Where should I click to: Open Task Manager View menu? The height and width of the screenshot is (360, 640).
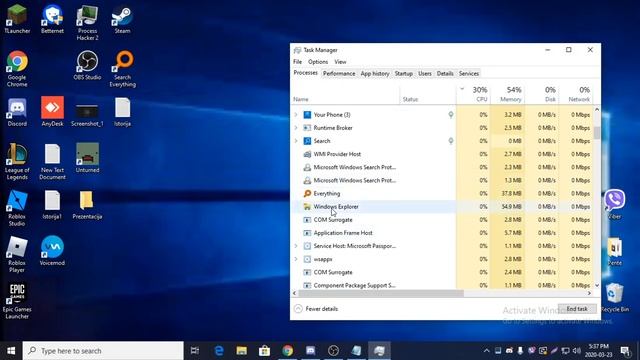(340, 62)
